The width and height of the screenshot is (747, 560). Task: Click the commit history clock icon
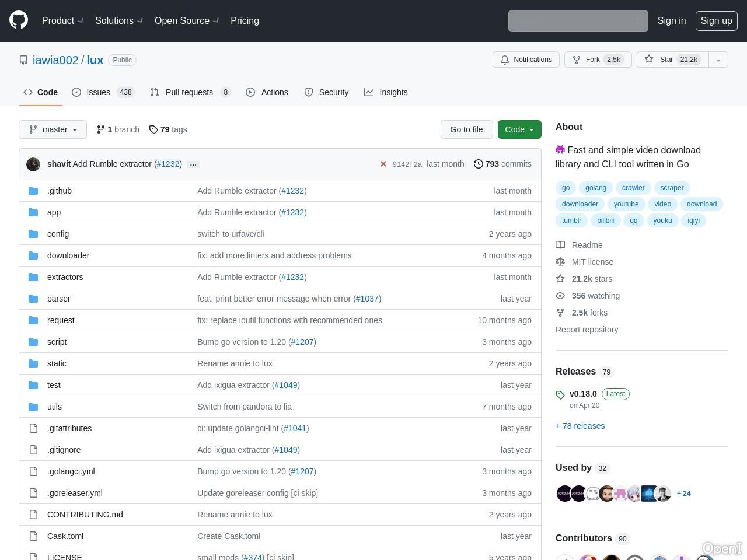click(x=479, y=164)
